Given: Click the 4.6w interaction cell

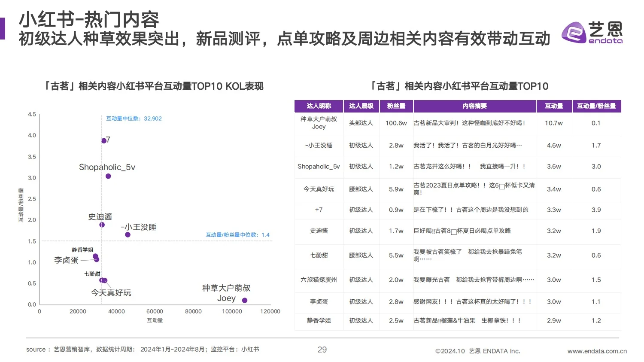Looking at the screenshot, I should (x=554, y=145).
